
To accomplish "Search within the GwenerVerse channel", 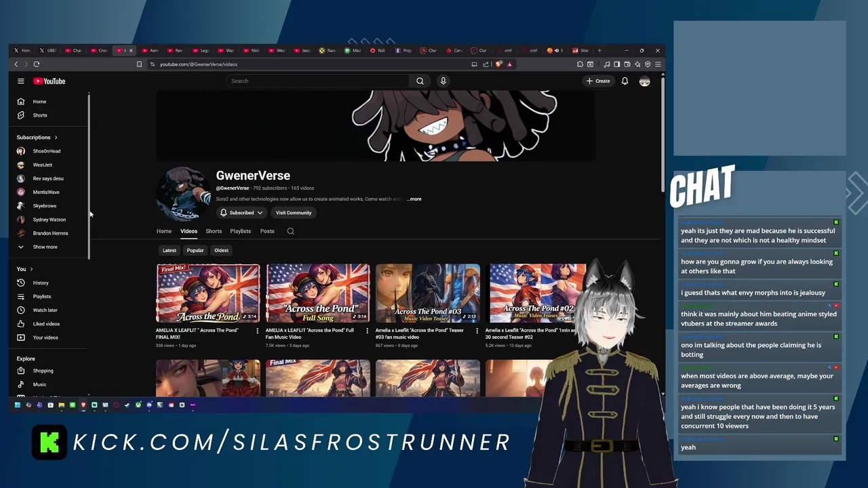I will pos(290,231).
